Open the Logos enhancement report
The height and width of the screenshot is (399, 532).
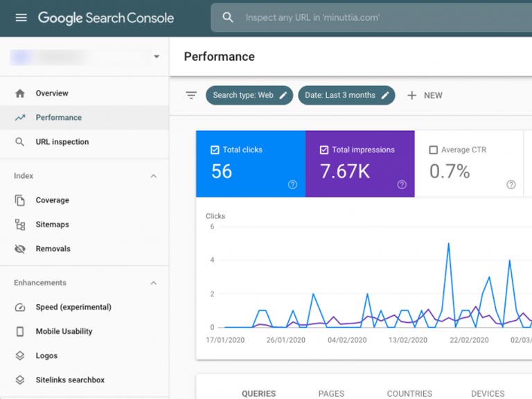pos(84,355)
